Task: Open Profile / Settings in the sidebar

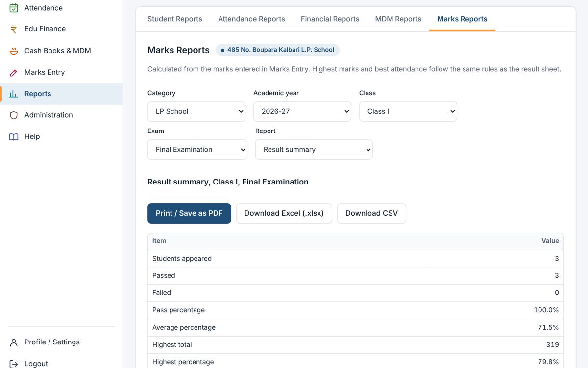Action: tap(61, 342)
